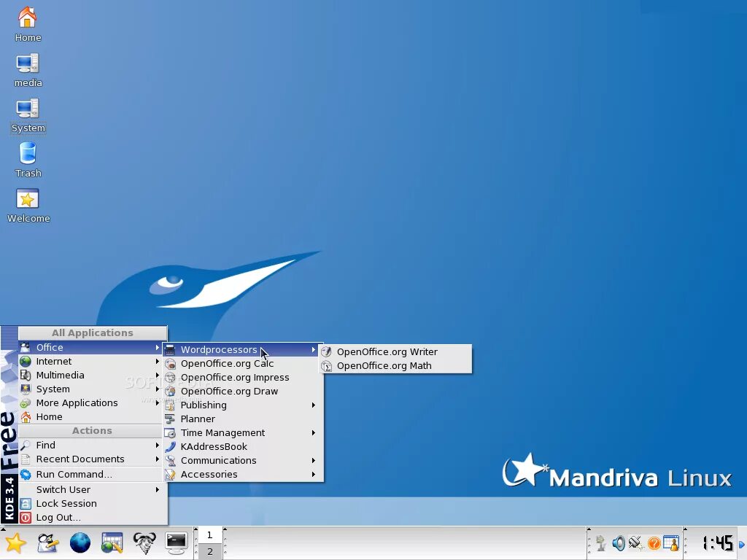Click the Wordprocessors submenu arrow
Image resolution: width=747 pixels, height=560 pixels.
coord(314,349)
